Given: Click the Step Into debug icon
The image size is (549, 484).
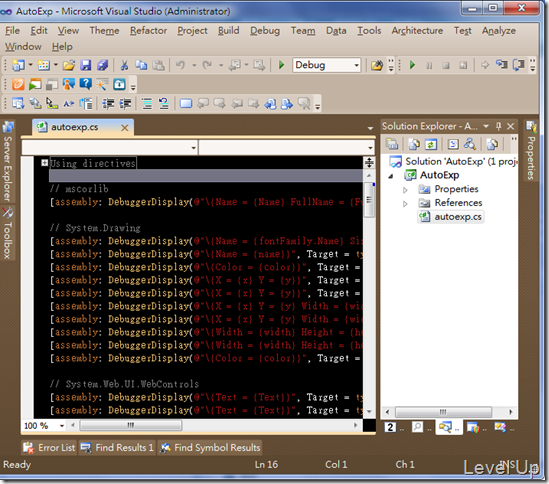Looking at the screenshot, I should pyautogui.click(x=502, y=65).
